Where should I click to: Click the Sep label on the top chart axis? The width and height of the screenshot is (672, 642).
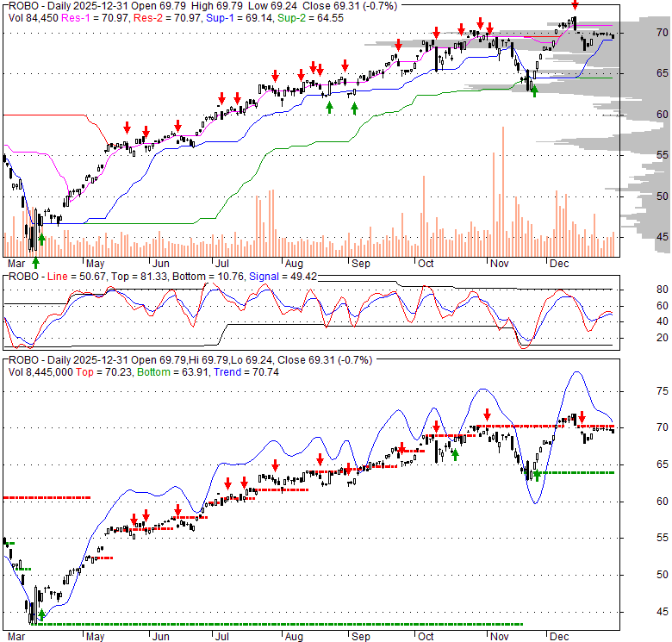click(361, 264)
